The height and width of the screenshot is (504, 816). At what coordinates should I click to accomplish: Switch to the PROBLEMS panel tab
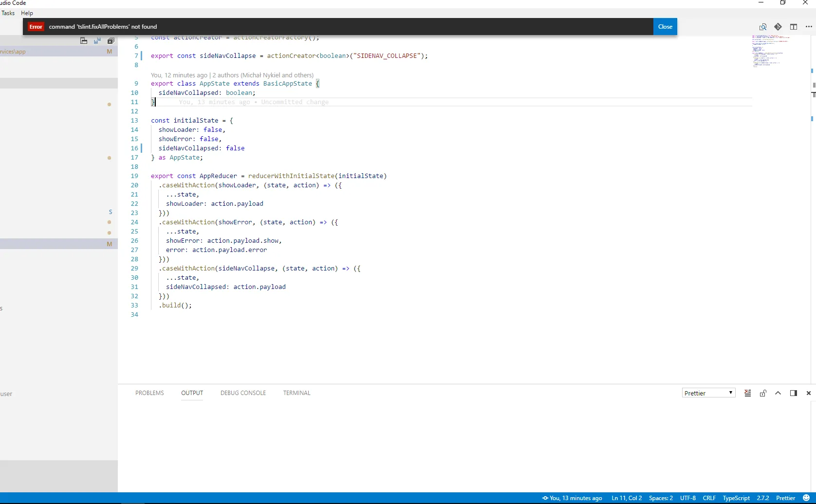(149, 393)
